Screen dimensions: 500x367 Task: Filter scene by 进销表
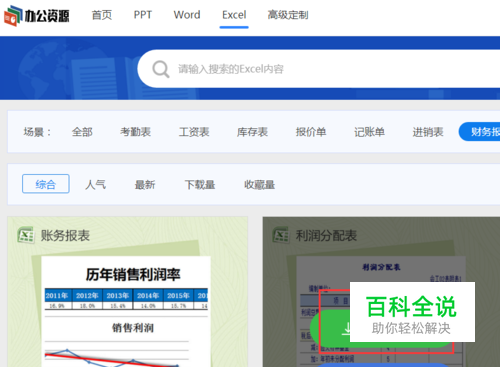[x=428, y=132]
